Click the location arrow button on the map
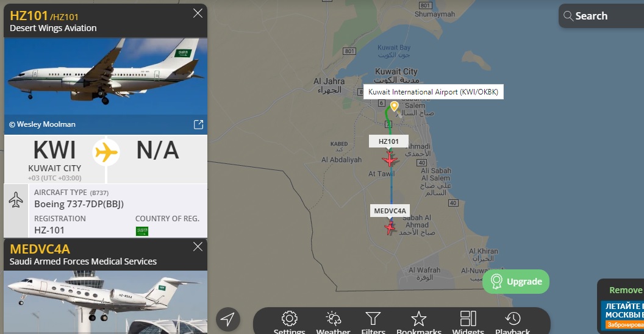 coord(228,319)
